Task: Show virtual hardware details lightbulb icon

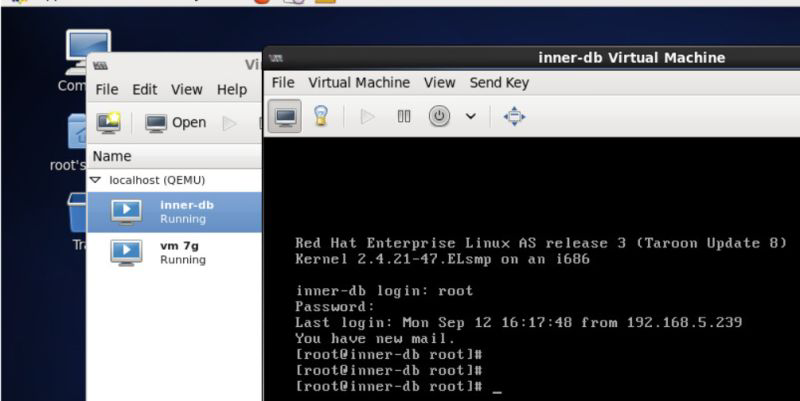Action: click(320, 116)
